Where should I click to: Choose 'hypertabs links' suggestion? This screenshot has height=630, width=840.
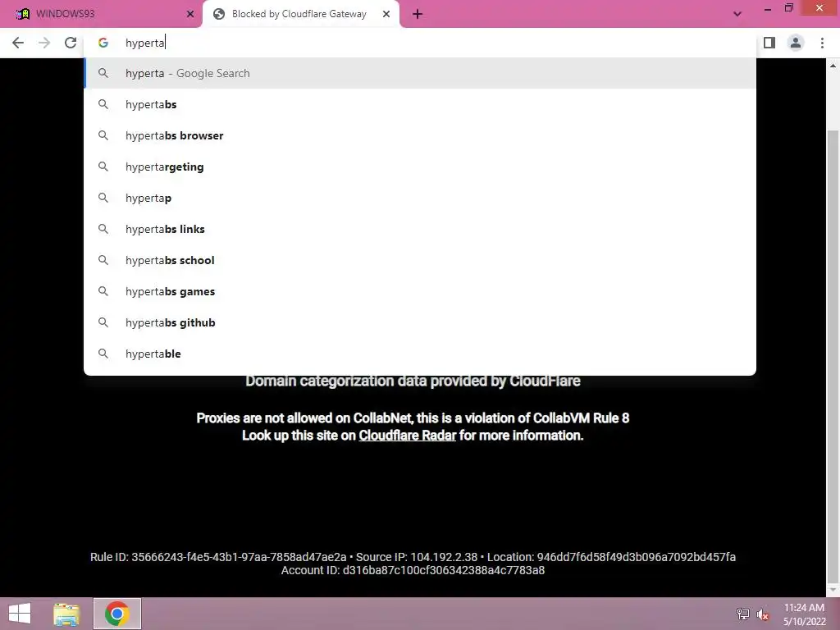click(420, 229)
